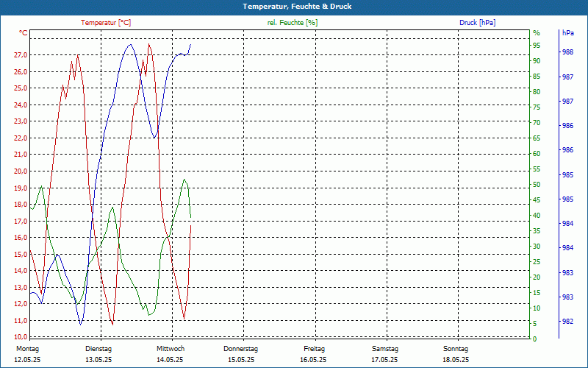This screenshot has height=368, width=588.
Task: Click the date '15.05.25'
Action: click(x=241, y=360)
